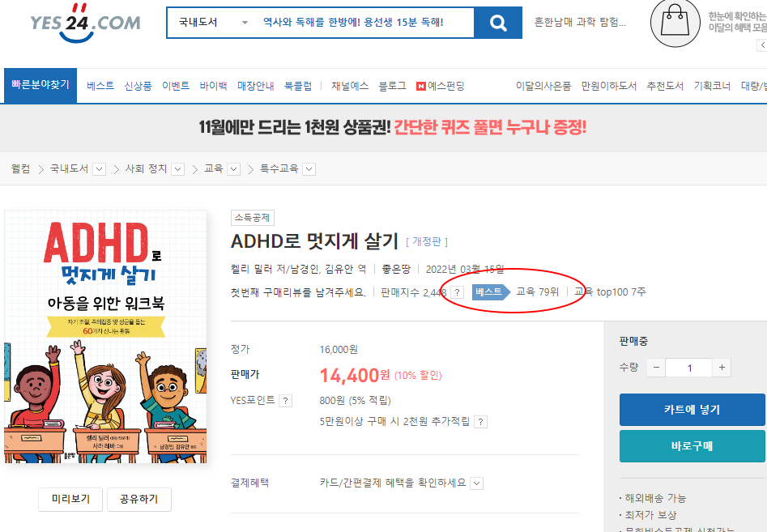Screen dimensions: 767x532
Task: Click 바로구매 button
Action: 692,446
